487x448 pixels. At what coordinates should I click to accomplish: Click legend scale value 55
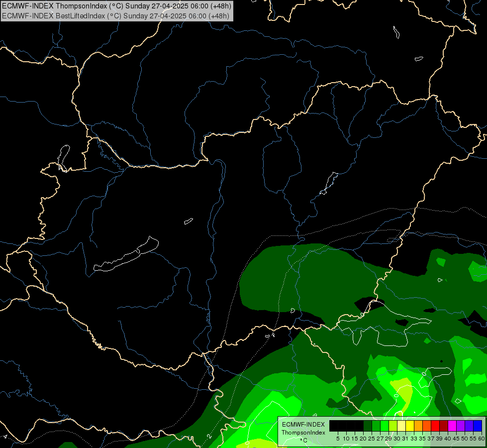474,439
